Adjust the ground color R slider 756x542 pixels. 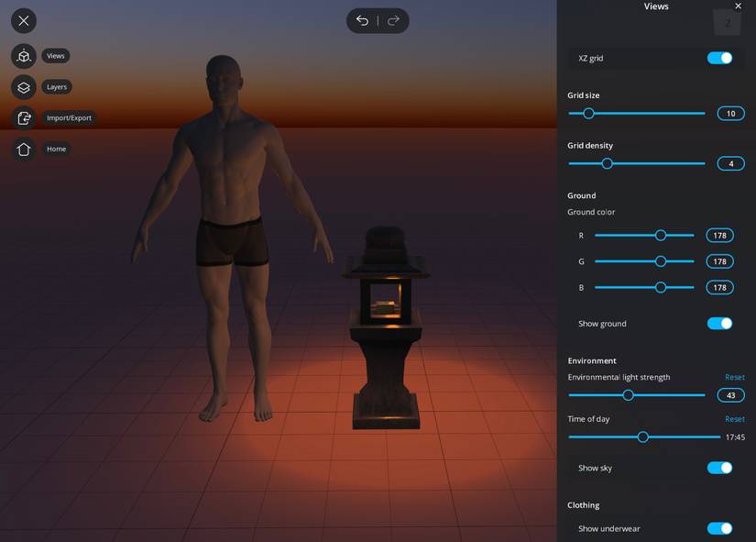point(644,236)
